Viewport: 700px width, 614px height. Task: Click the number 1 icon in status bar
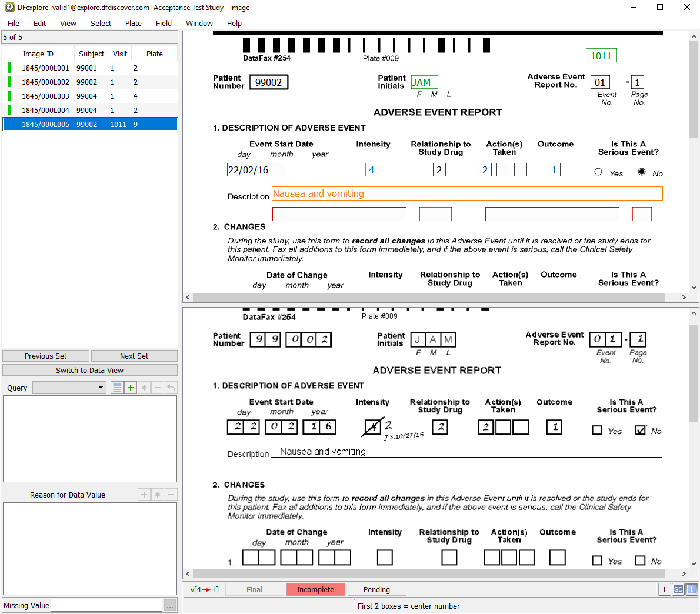[x=664, y=589]
